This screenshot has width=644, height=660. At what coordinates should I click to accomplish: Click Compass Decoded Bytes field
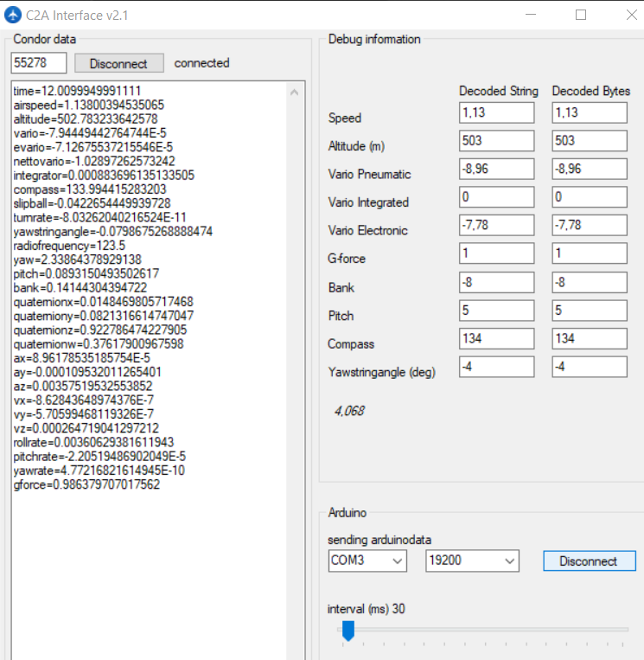590,338
